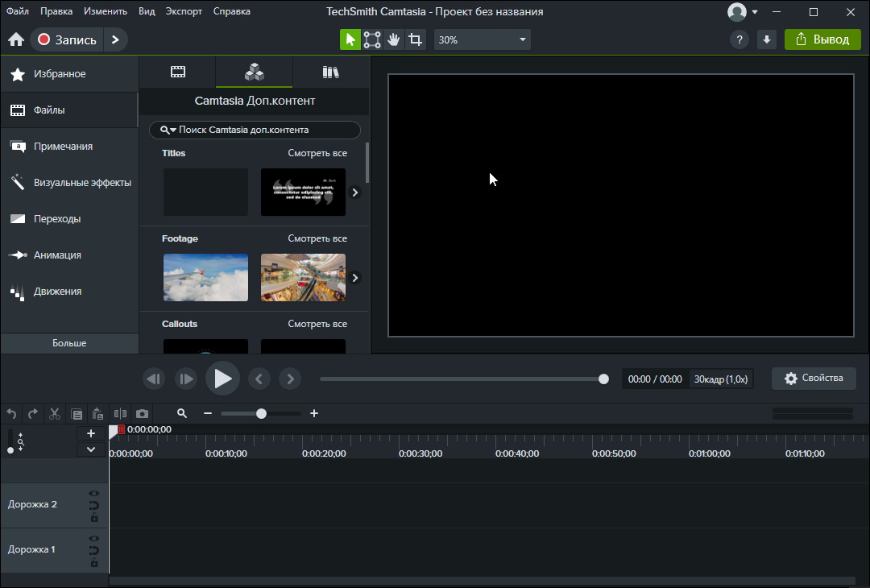Redo the last timeline action
The height and width of the screenshot is (588, 870).
pos(33,414)
